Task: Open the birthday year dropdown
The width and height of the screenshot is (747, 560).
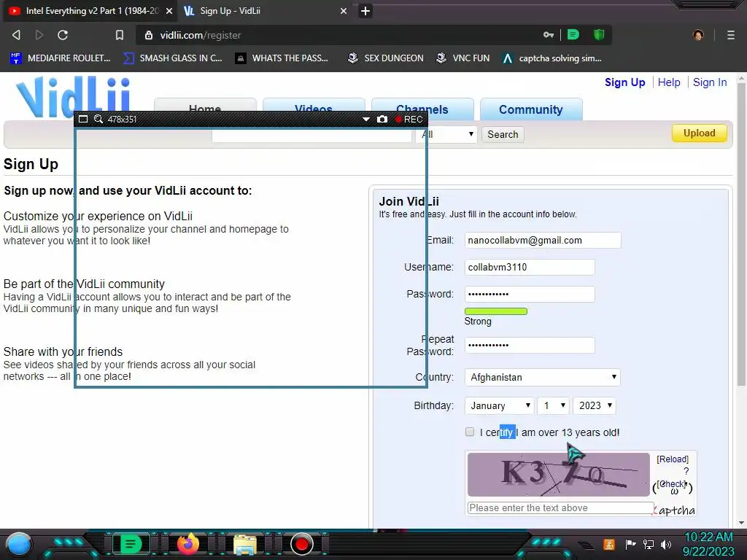Action: point(595,405)
